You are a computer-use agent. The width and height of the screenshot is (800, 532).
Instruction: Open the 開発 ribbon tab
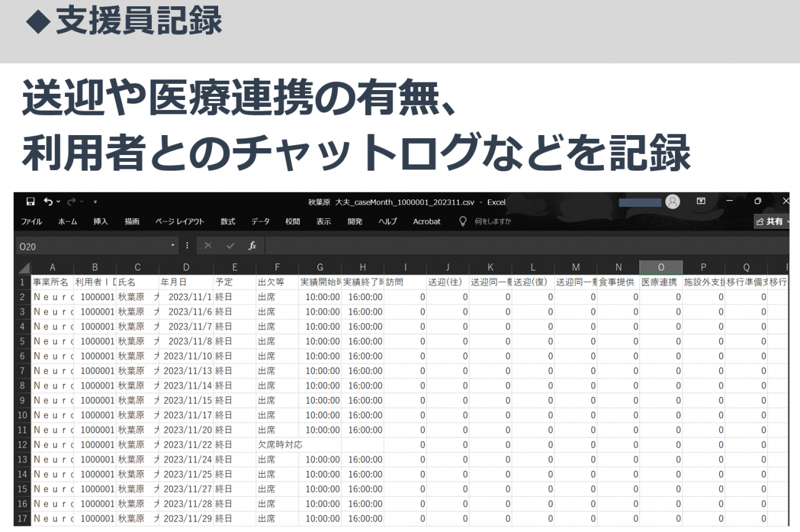(x=355, y=221)
